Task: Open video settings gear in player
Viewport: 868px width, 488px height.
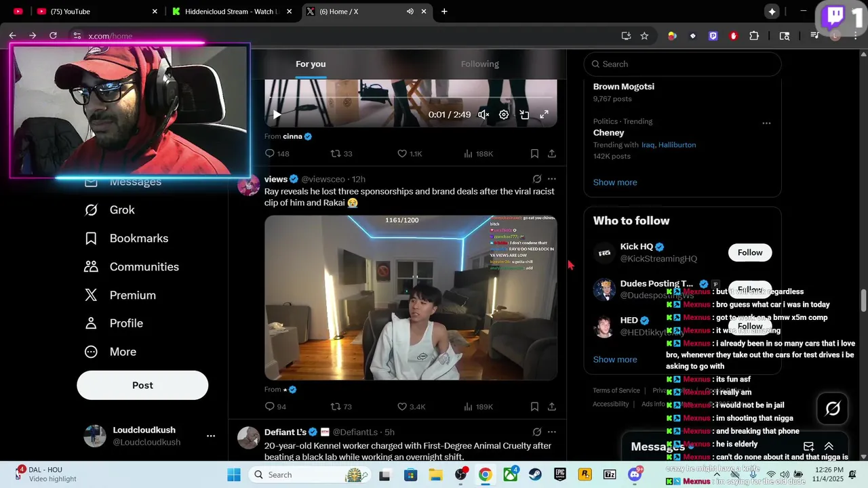Action: [504, 115]
